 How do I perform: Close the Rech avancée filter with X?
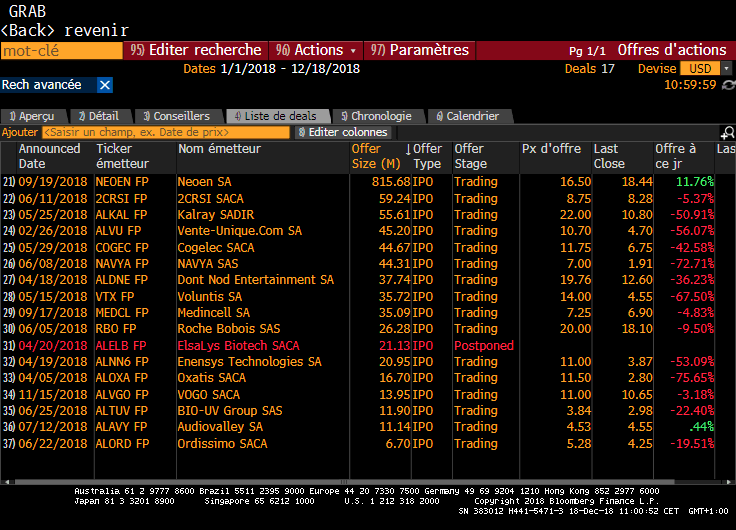pos(105,85)
